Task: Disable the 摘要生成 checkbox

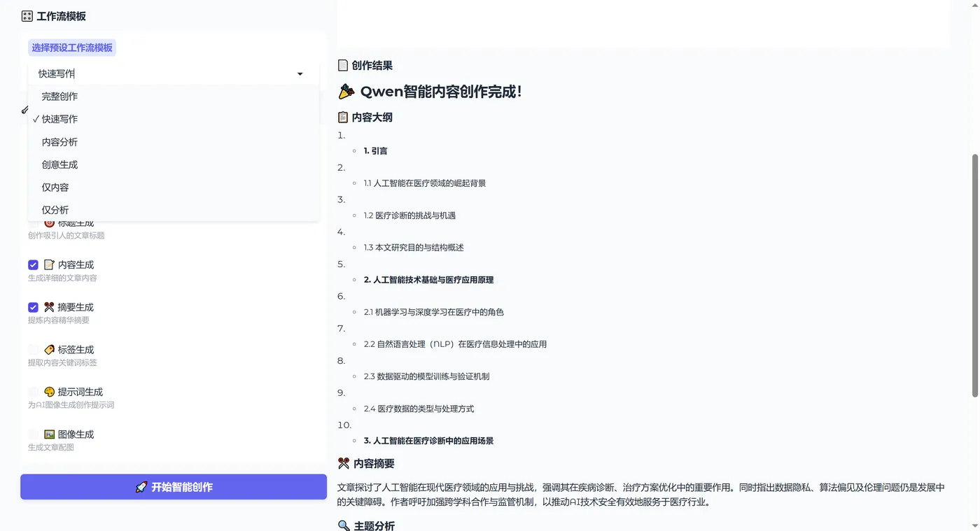Action: click(33, 307)
